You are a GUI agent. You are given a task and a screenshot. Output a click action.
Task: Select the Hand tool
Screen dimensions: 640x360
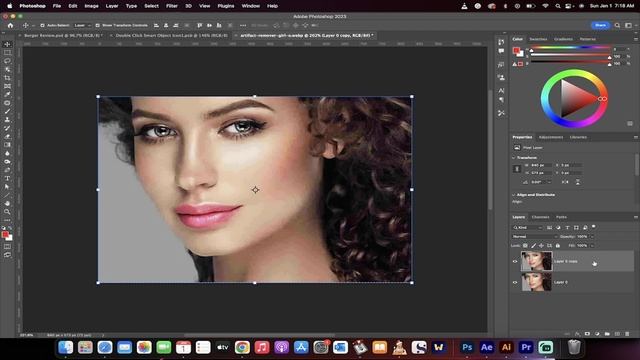tap(7, 203)
